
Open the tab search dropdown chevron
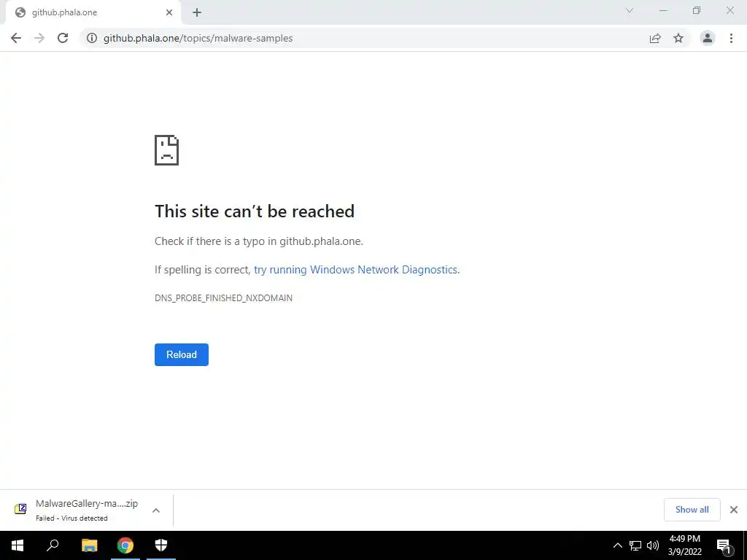630,10
